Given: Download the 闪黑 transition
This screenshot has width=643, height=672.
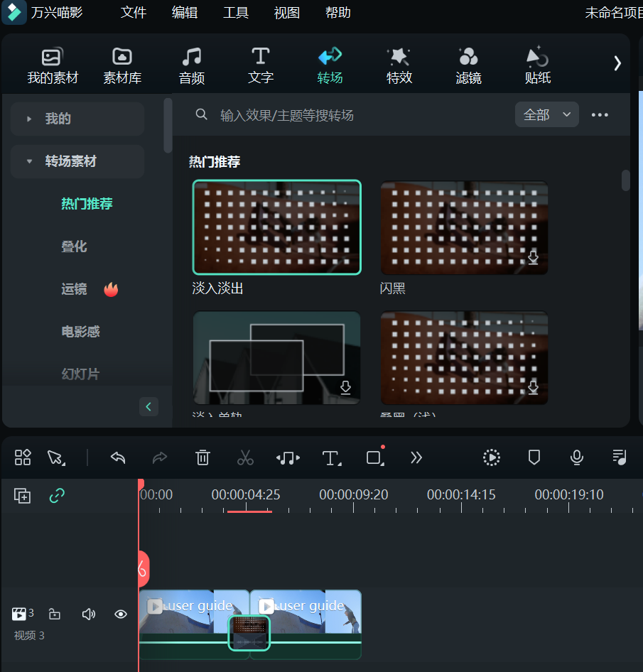Looking at the screenshot, I should [533, 257].
